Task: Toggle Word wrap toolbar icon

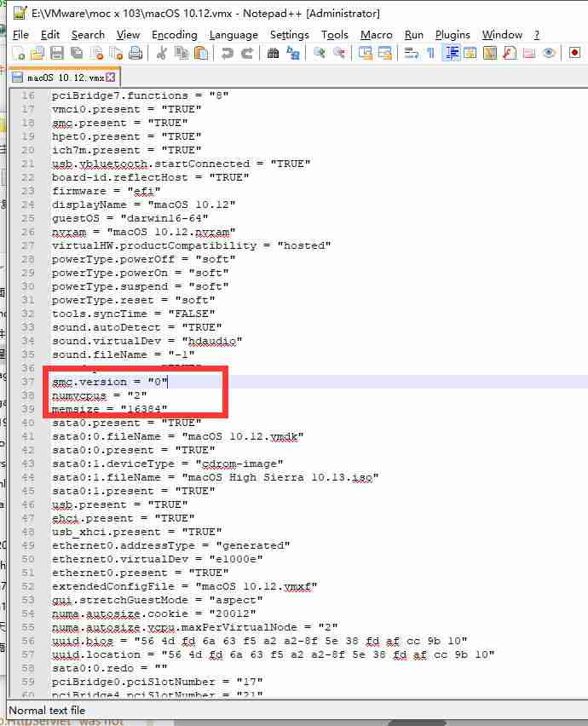Action: point(411,53)
